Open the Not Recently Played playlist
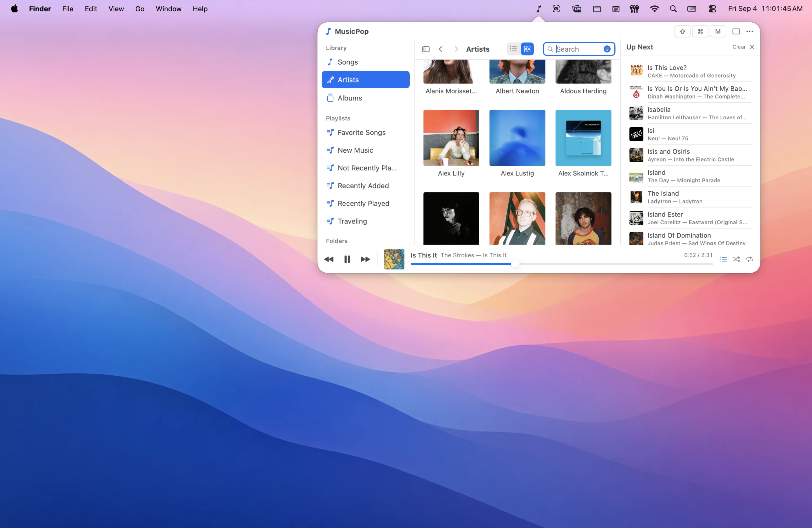This screenshot has width=812, height=528. tap(365, 168)
